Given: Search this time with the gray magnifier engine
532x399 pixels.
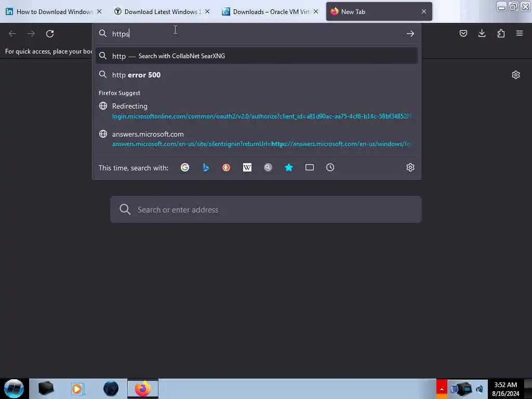Looking at the screenshot, I should coord(268,167).
